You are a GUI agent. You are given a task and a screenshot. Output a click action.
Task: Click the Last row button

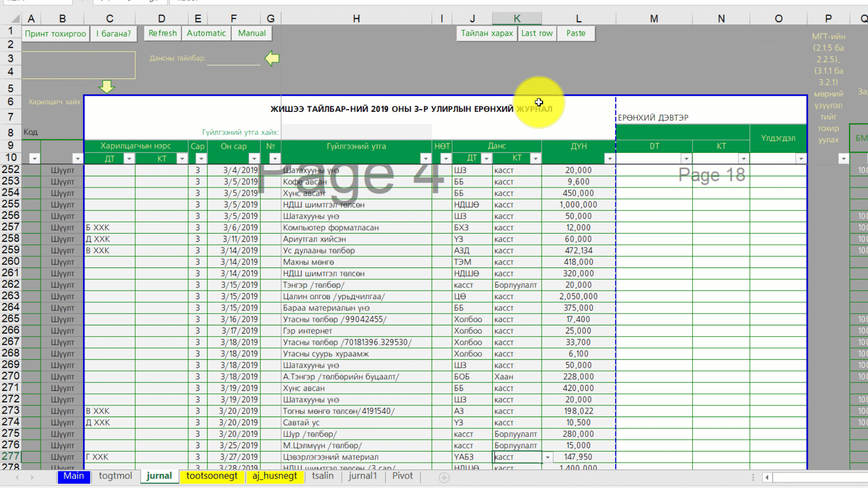pyautogui.click(x=537, y=33)
